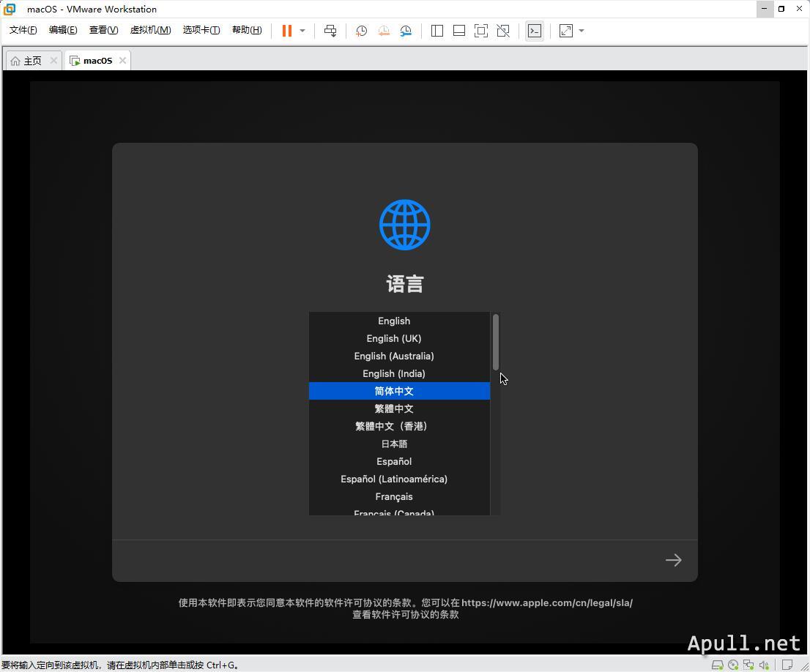Pause the virtual machine
The image size is (810, 672).
click(x=286, y=31)
